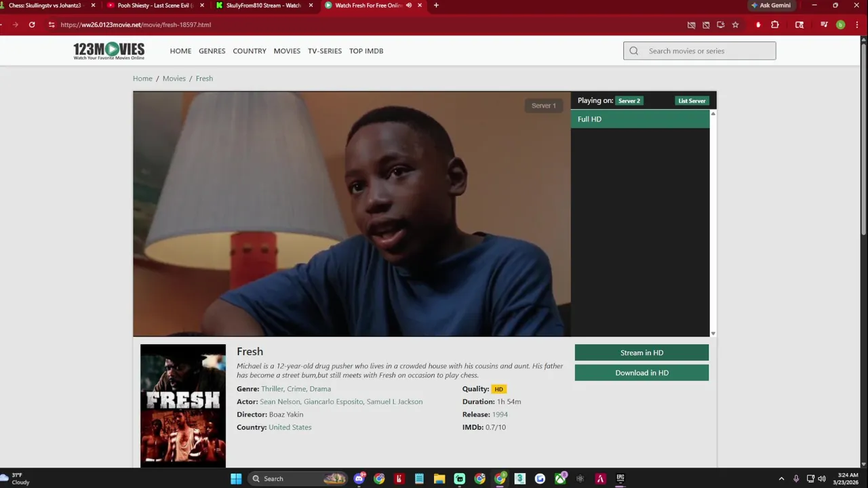Open the Crime genre link
Viewport: 868px width, 488px height.
(296, 389)
